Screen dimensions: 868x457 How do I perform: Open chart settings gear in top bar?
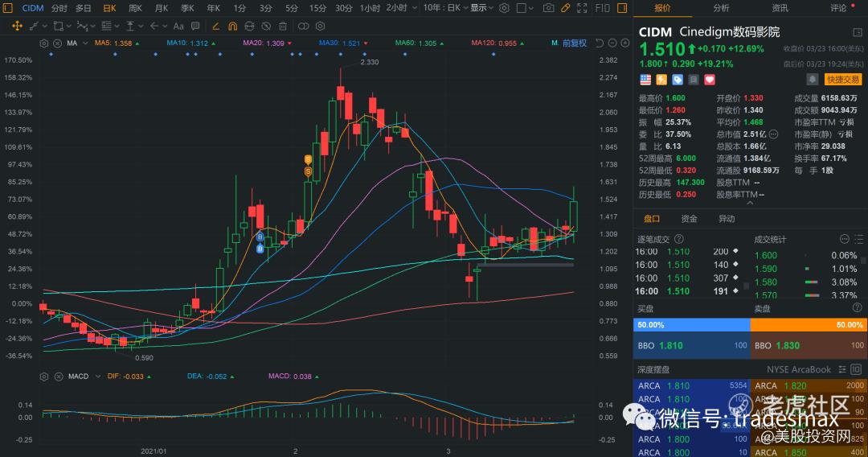point(504,8)
